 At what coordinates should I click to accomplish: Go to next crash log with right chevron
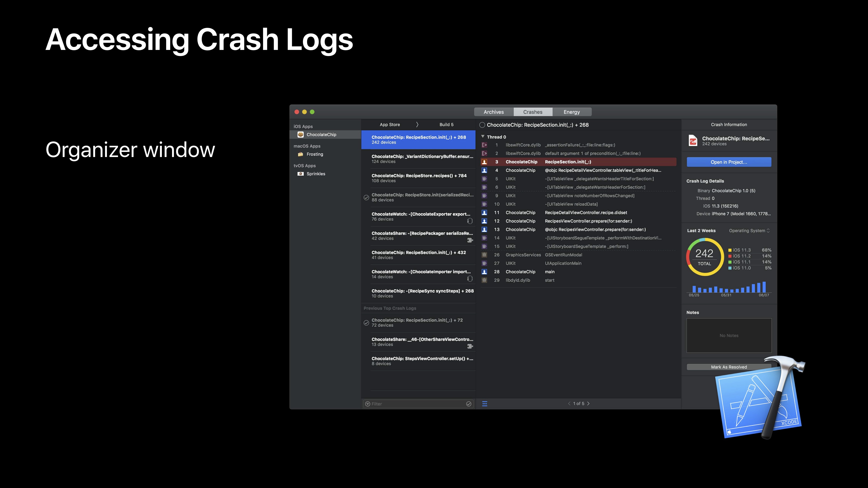point(588,404)
